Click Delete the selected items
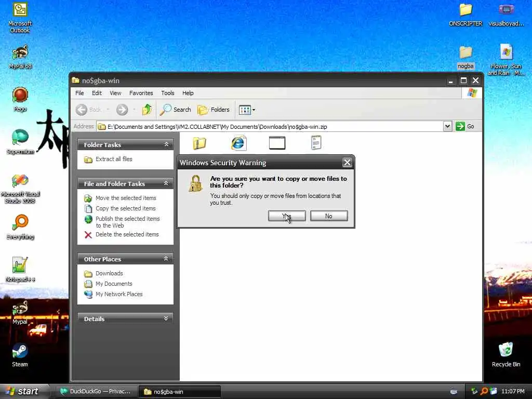The height and width of the screenshot is (399, 532). 122,234
